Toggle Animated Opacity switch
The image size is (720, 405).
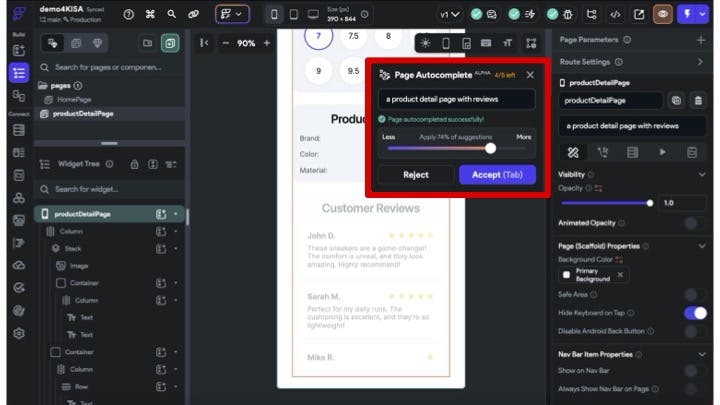click(694, 223)
